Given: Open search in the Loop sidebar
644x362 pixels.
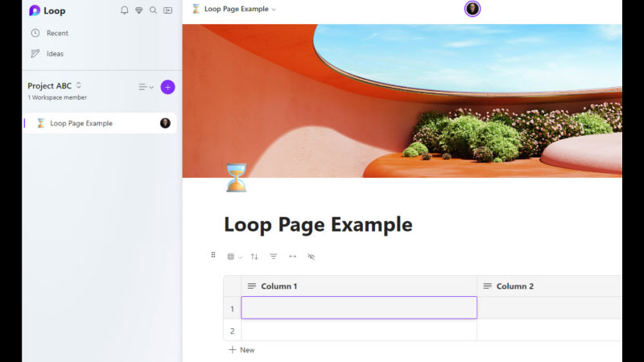Looking at the screenshot, I should tap(153, 10).
